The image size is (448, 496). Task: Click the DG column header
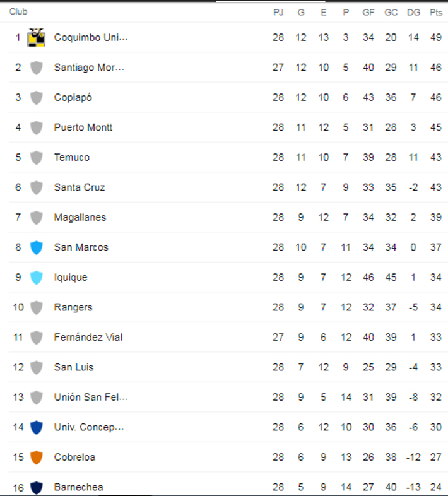(413, 13)
